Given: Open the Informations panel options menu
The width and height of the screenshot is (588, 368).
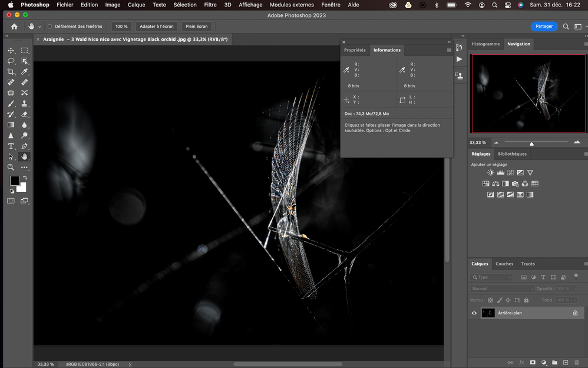Looking at the screenshot, I should pos(449,50).
